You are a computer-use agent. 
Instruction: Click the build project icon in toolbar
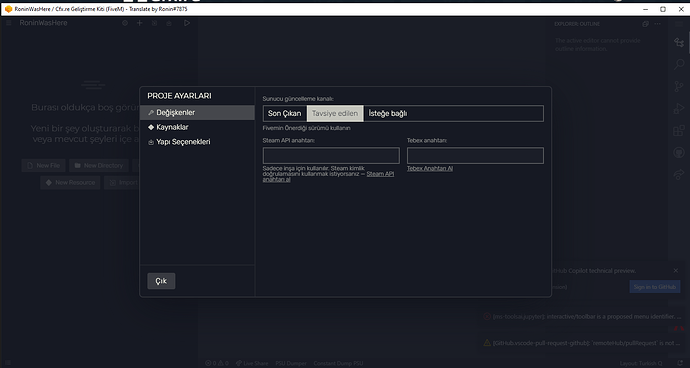(x=169, y=23)
